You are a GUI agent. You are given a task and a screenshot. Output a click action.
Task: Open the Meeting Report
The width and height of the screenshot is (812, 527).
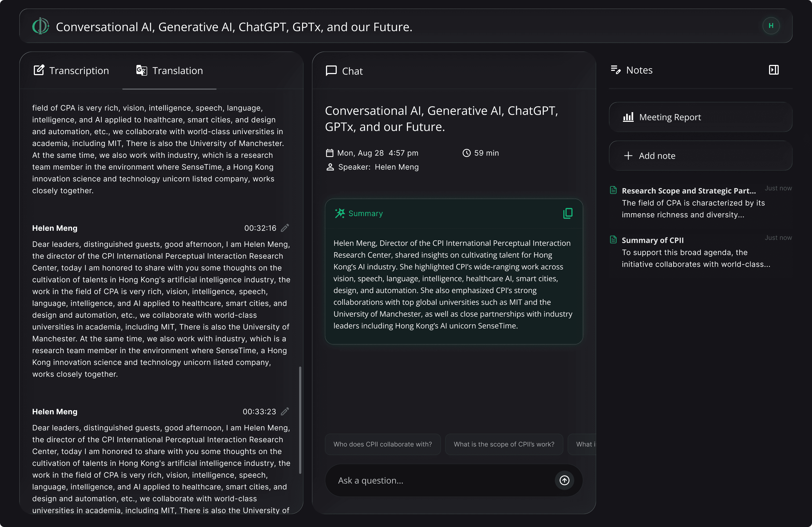(x=701, y=117)
